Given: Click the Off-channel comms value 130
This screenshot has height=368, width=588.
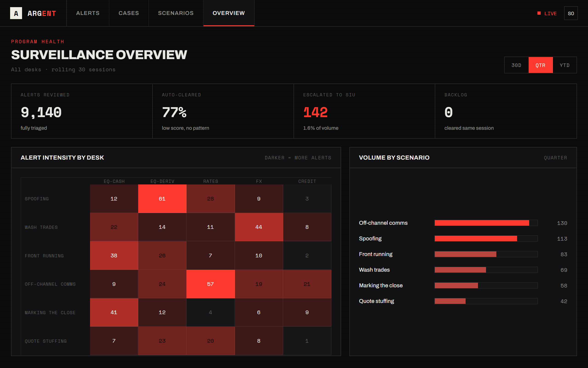Looking at the screenshot, I should [562, 223].
